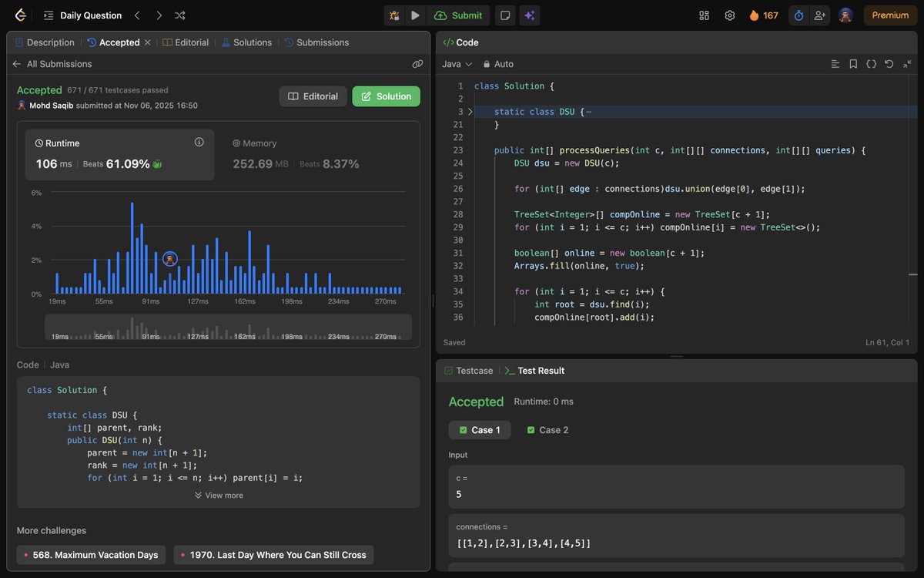
Task: Click the 'Ln 61, Col 1' status text
Action: (887, 342)
